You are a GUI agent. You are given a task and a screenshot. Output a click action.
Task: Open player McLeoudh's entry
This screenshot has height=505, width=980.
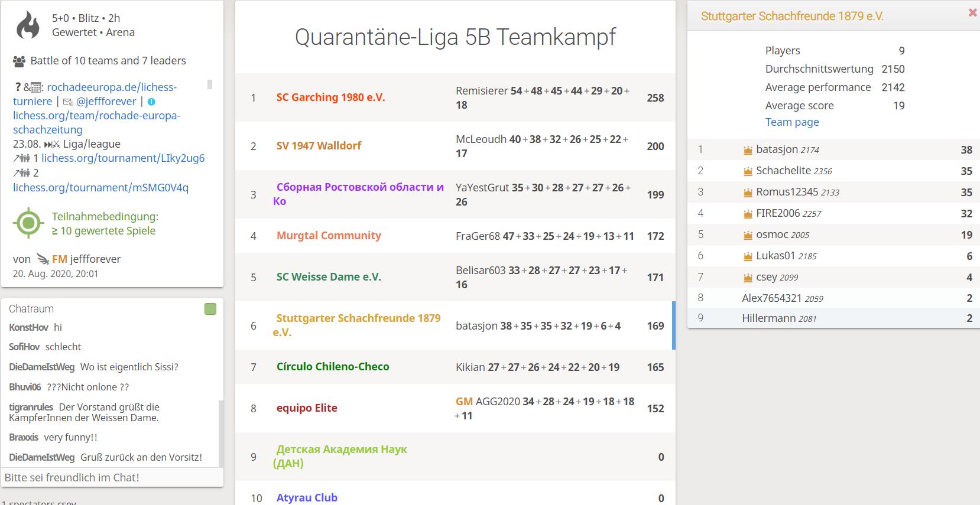[x=481, y=139]
